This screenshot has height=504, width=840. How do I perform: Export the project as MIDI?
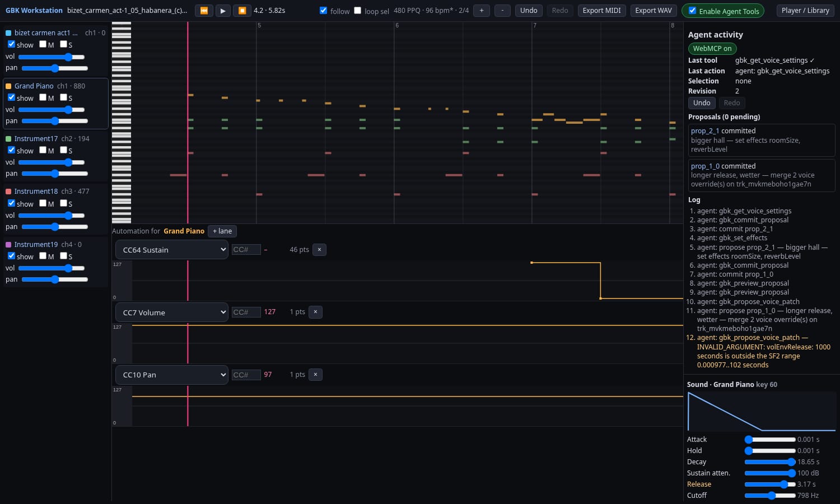(x=601, y=11)
